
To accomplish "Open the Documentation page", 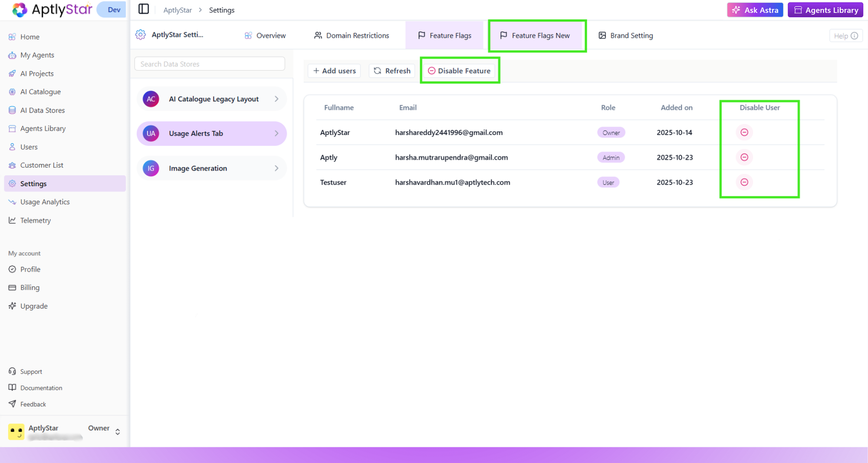I will (41, 387).
